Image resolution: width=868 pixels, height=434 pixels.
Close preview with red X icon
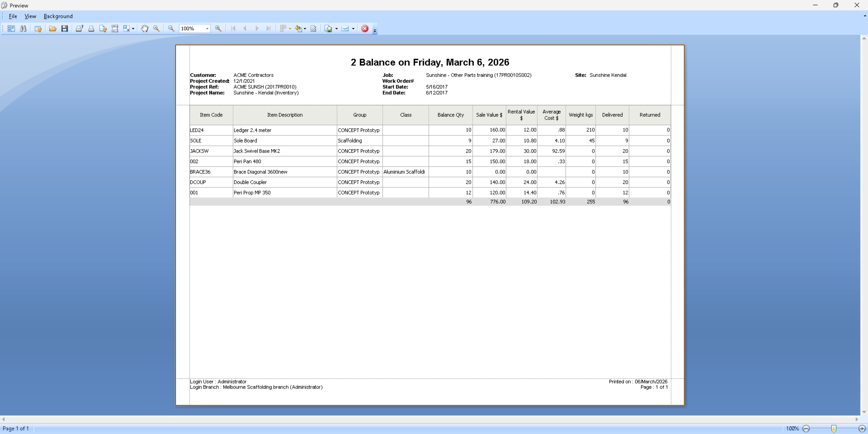pyautogui.click(x=365, y=28)
